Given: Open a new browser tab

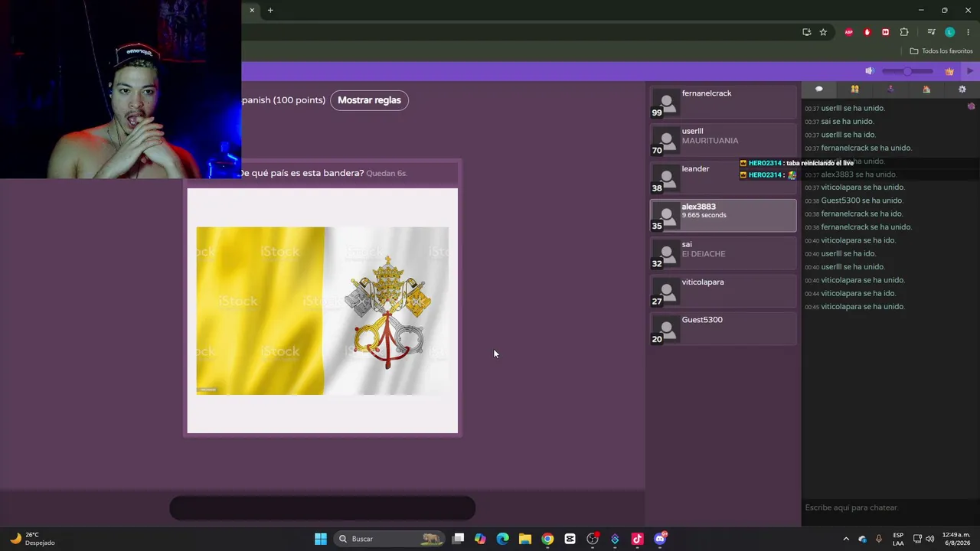Looking at the screenshot, I should point(270,10).
